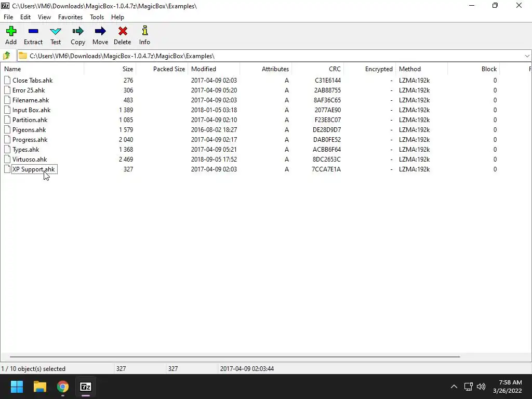This screenshot has width=532, height=399.
Task: Select the Progress.ahk file name
Action: pos(30,139)
